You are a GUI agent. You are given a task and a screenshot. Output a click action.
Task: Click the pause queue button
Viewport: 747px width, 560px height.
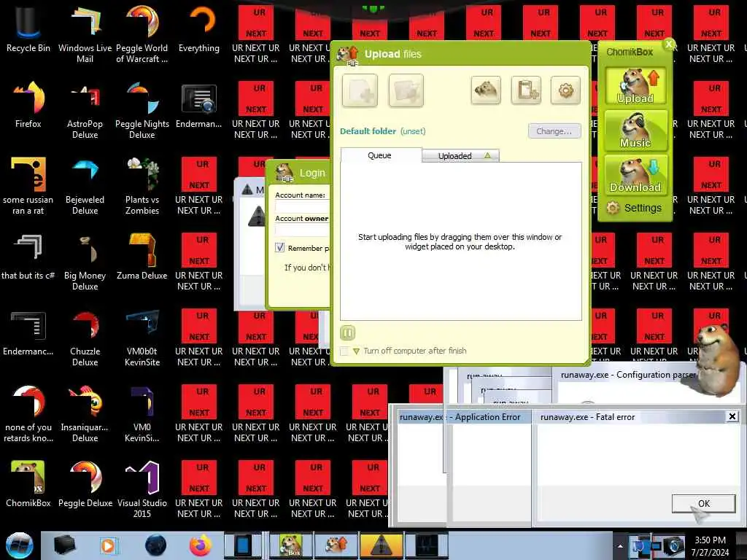[x=348, y=332]
